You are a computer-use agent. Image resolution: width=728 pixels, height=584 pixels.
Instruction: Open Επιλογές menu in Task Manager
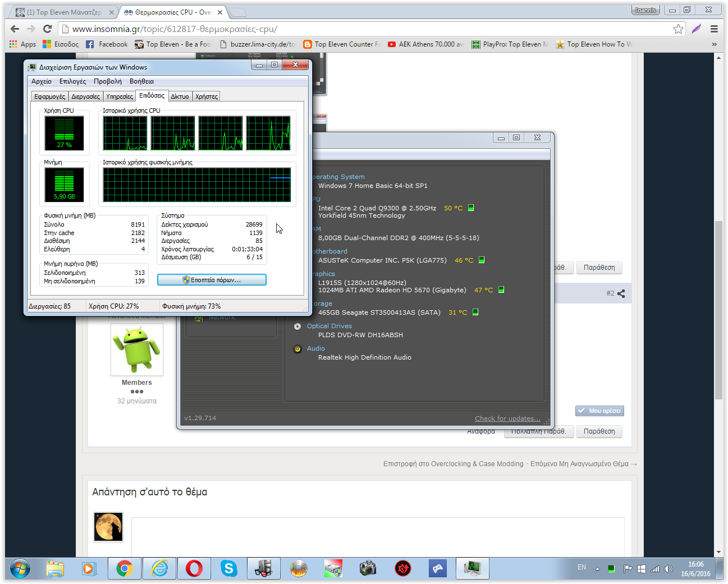[73, 81]
